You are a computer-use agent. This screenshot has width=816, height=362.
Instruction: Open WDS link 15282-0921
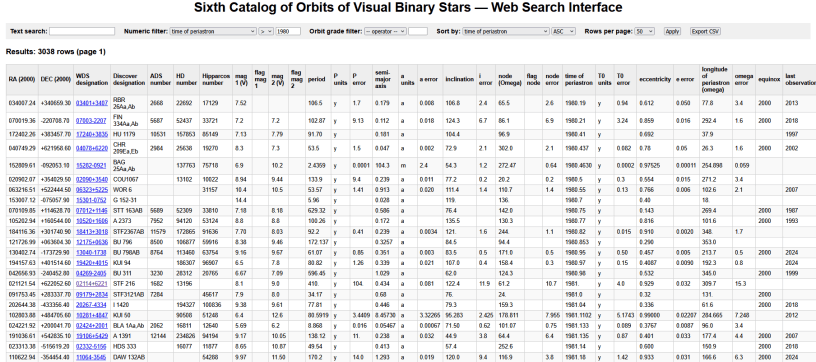tap(92, 165)
